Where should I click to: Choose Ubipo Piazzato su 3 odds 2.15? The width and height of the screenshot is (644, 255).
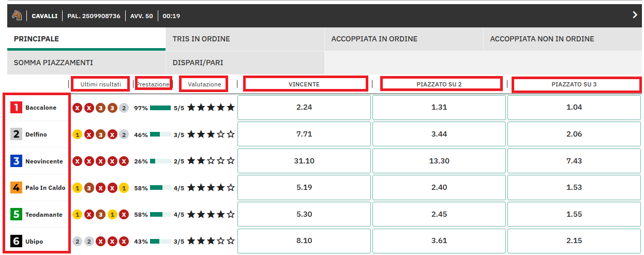pyautogui.click(x=574, y=241)
